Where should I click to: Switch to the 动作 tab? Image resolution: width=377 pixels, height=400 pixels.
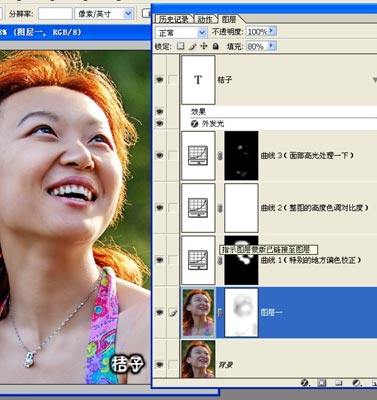[204, 19]
